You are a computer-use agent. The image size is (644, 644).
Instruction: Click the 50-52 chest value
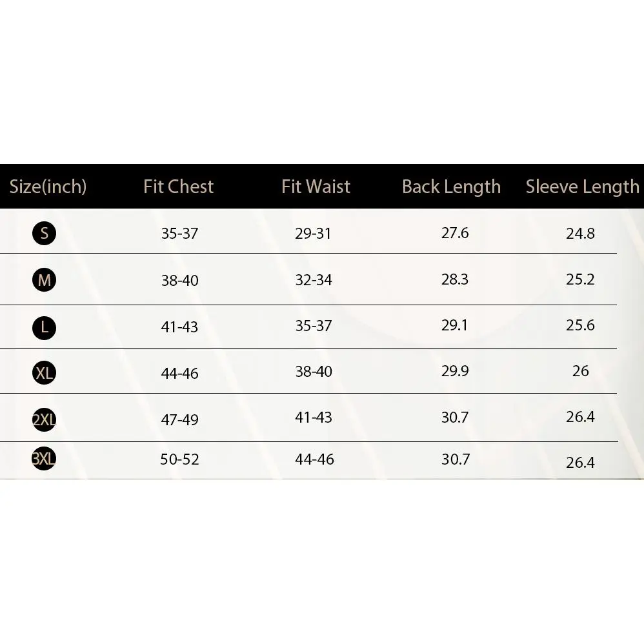pos(180,459)
